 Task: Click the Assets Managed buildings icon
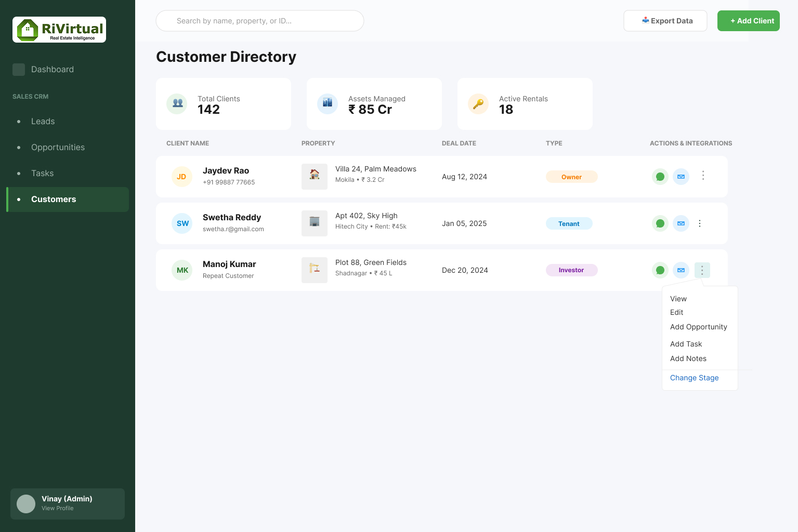pyautogui.click(x=328, y=103)
